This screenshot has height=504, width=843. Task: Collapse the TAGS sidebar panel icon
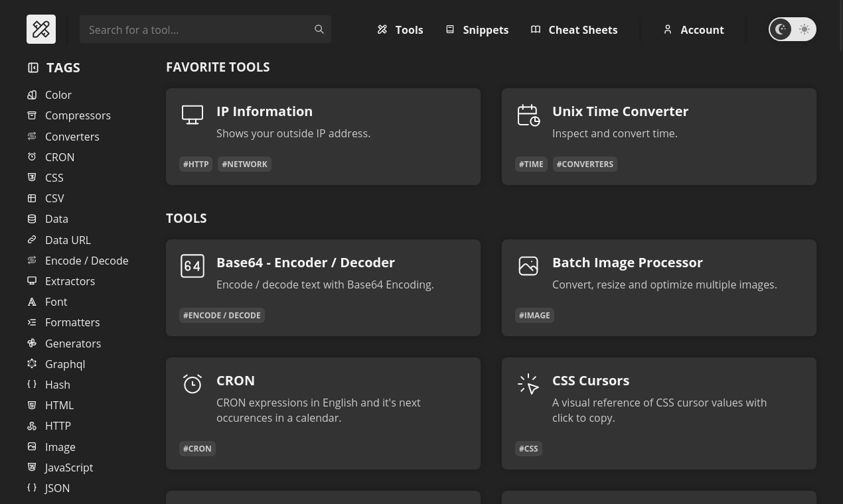[33, 68]
